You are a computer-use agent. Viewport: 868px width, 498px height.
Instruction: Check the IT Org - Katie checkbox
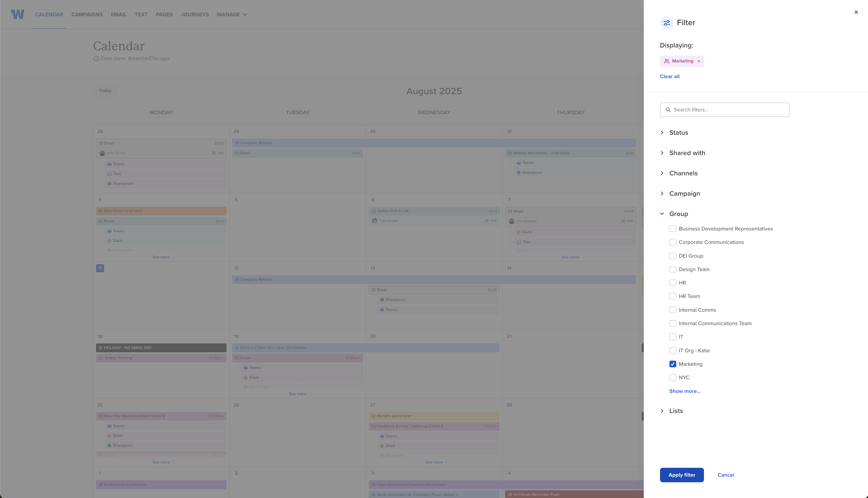click(673, 351)
